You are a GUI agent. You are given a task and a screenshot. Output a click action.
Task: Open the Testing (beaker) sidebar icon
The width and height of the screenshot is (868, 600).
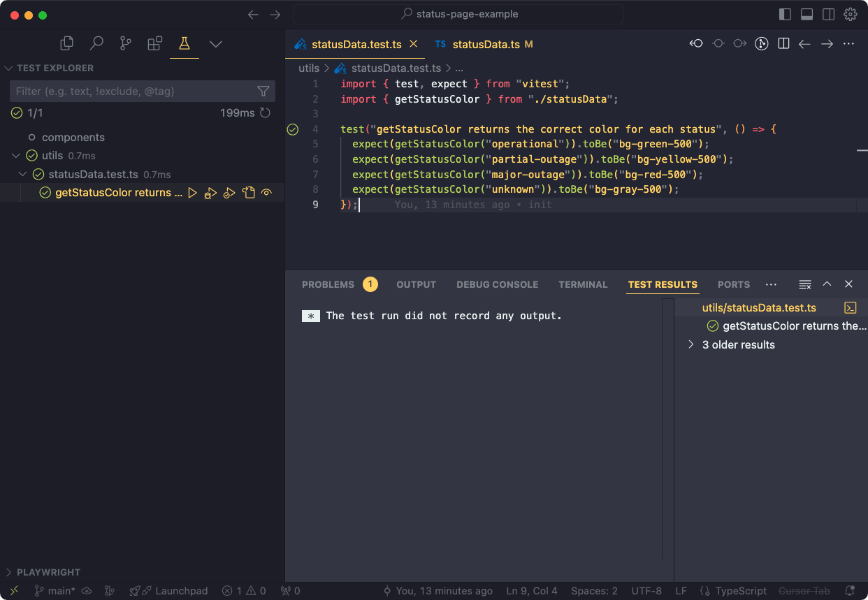tap(184, 43)
